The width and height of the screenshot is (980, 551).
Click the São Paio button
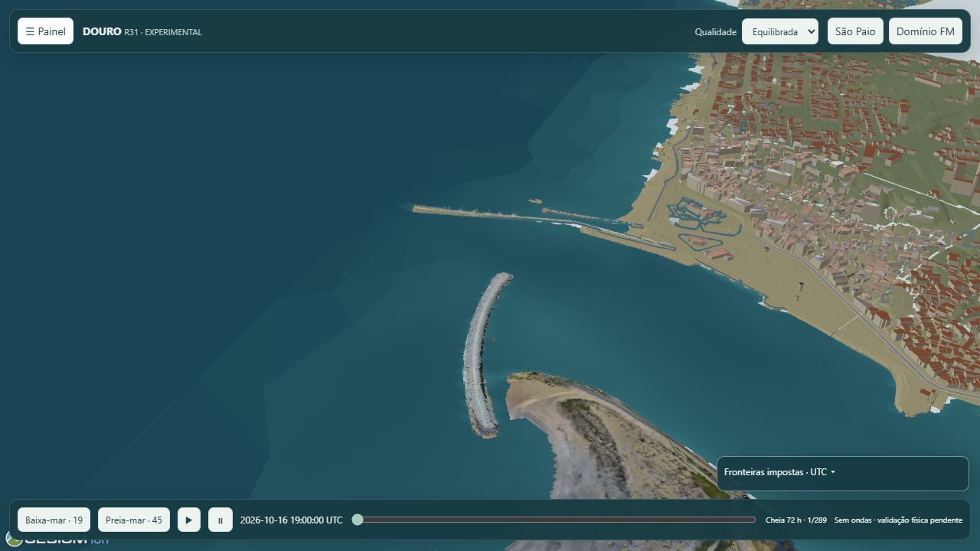pos(855,31)
